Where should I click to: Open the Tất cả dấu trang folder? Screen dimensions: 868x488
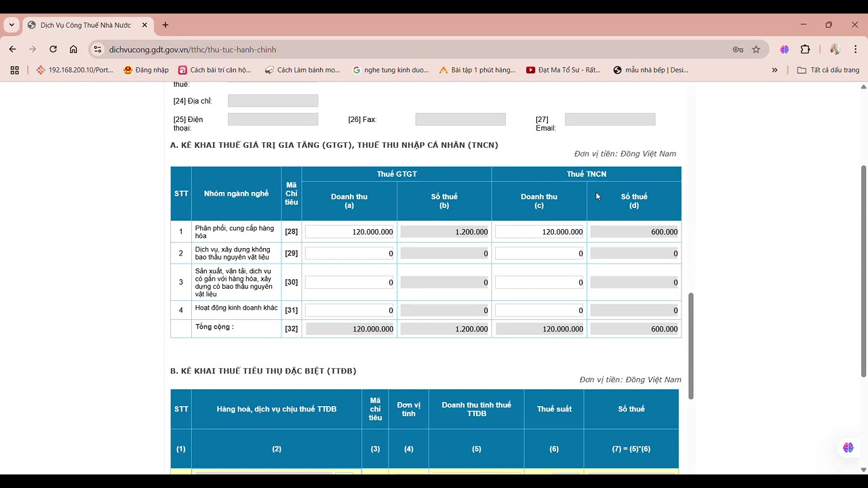pos(828,70)
